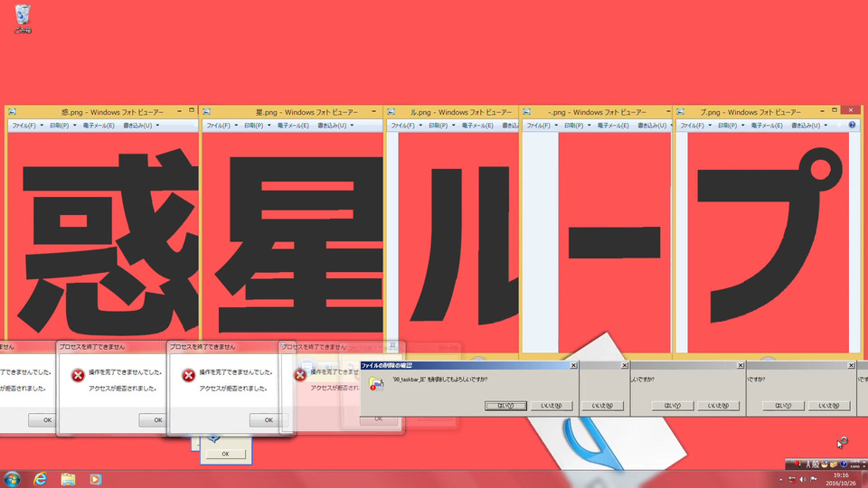Click the network icon in system tray
Viewport: 868px width, 488px height.
click(x=792, y=480)
